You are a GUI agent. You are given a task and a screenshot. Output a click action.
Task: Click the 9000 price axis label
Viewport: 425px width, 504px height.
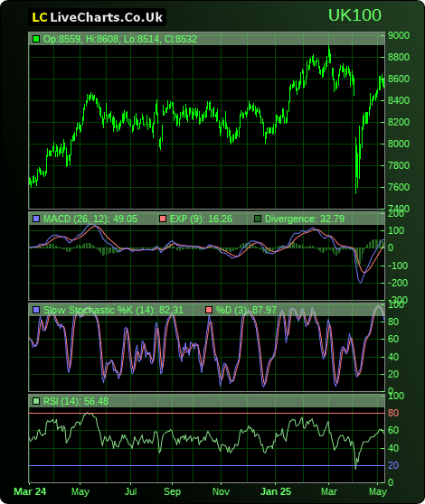click(x=399, y=35)
